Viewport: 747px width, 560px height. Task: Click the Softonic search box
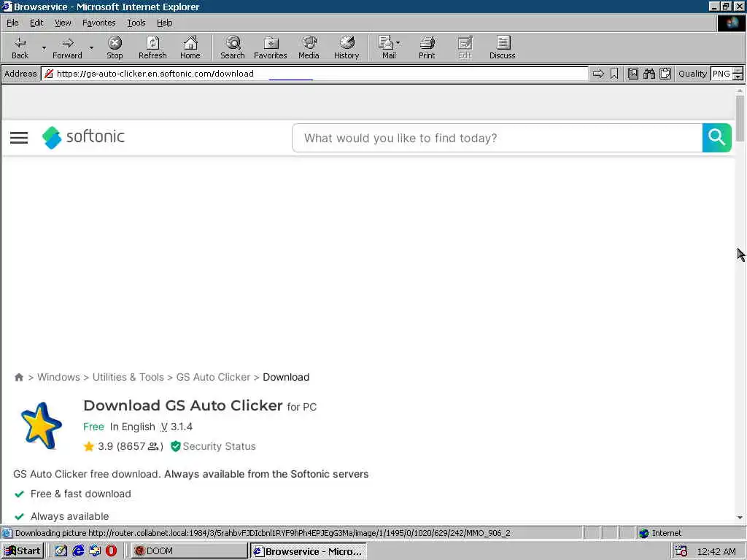[498, 138]
